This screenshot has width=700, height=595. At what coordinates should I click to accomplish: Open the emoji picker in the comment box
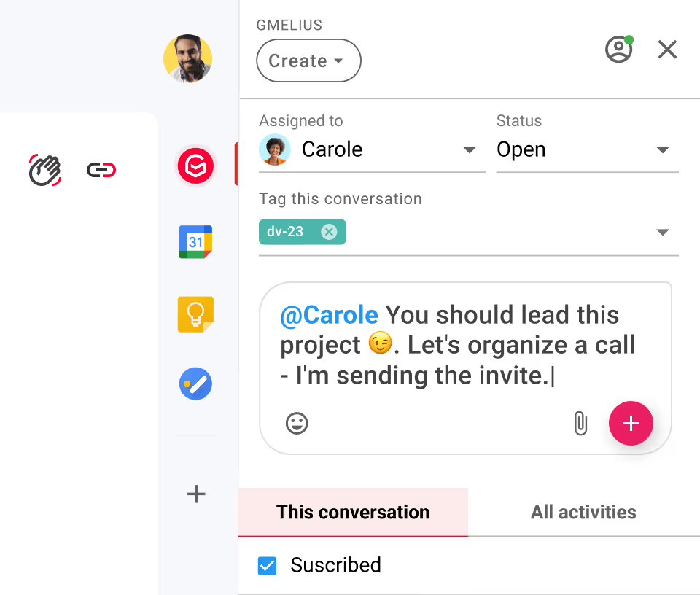point(297,423)
